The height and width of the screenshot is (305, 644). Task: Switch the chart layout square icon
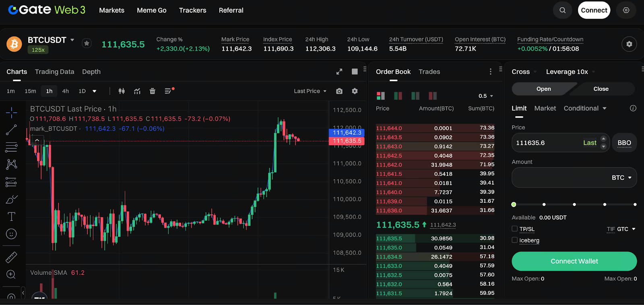pos(355,72)
